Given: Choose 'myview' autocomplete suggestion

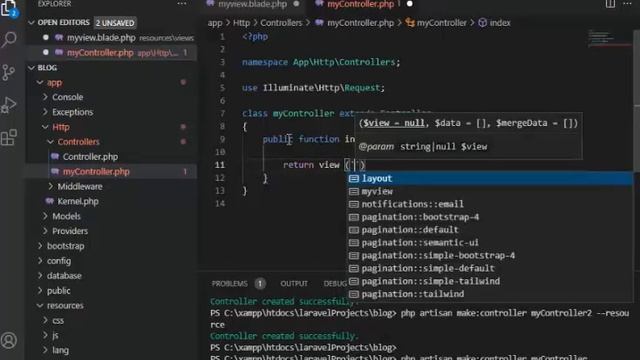Looking at the screenshot, I should 490,191.
